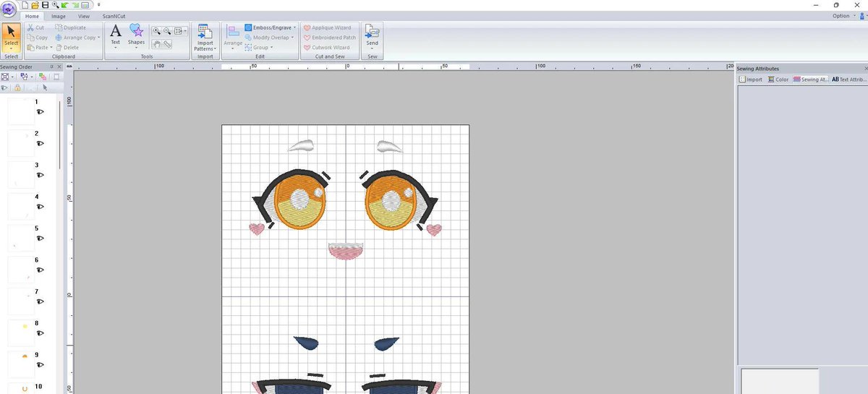
Task: Toggle visibility of sewing order item 1
Action: pyautogui.click(x=41, y=112)
